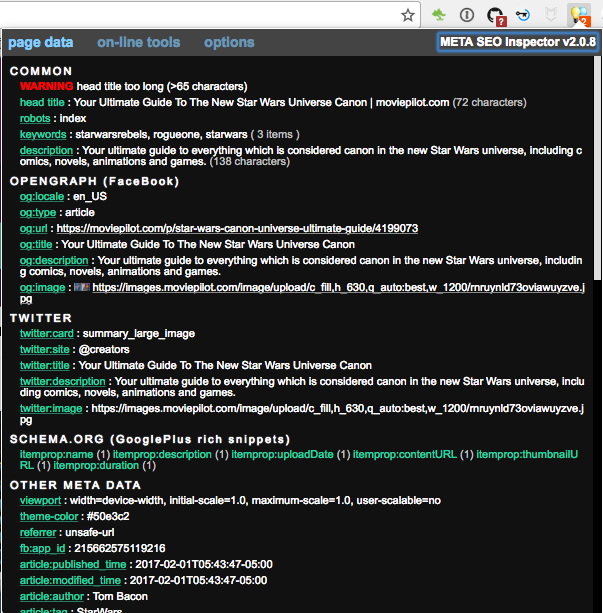The image size is (603, 613).
Task: Click the OTHER META DATA section heading
Action: tap(75, 486)
